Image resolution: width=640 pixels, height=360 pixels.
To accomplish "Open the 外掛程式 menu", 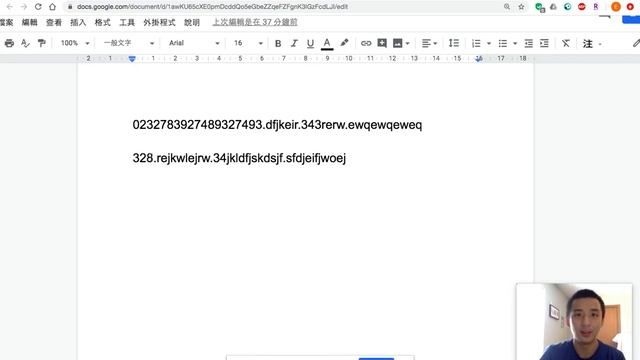I will (159, 22).
